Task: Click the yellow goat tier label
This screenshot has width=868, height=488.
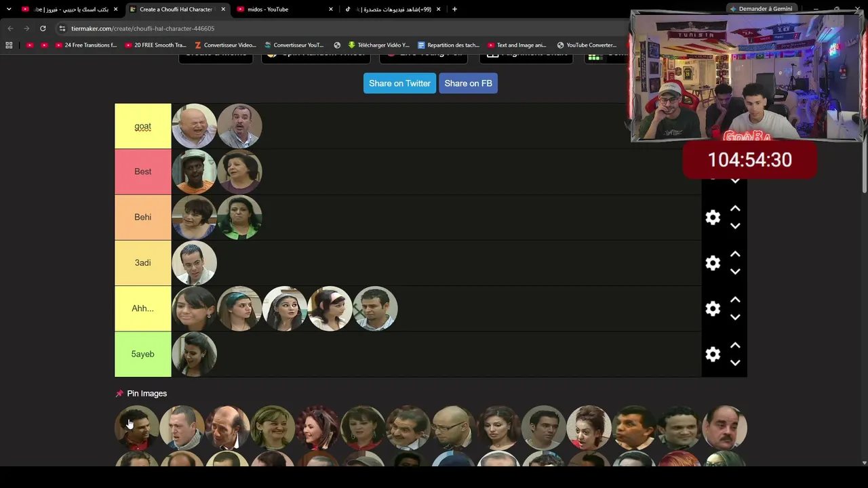Action: tap(143, 126)
